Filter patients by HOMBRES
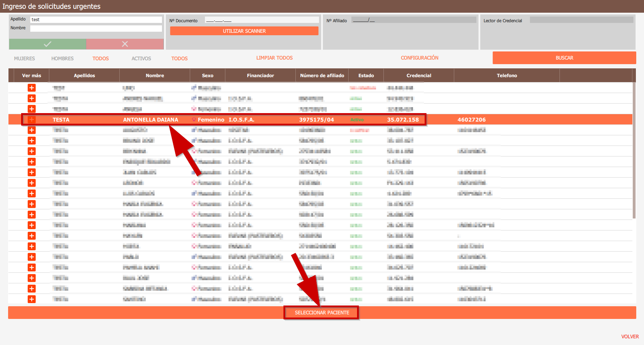 pyautogui.click(x=62, y=58)
